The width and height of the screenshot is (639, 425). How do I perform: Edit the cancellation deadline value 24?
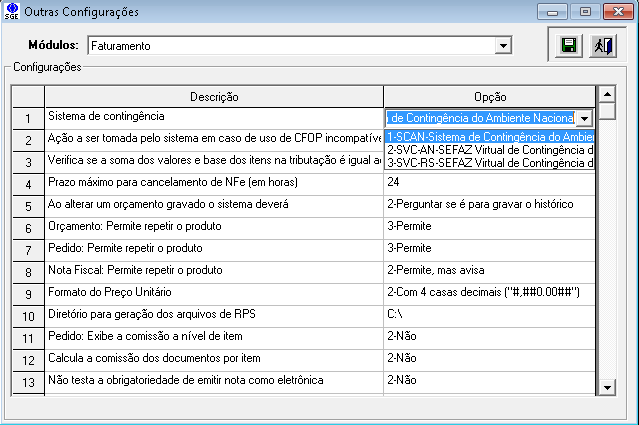[489, 183]
